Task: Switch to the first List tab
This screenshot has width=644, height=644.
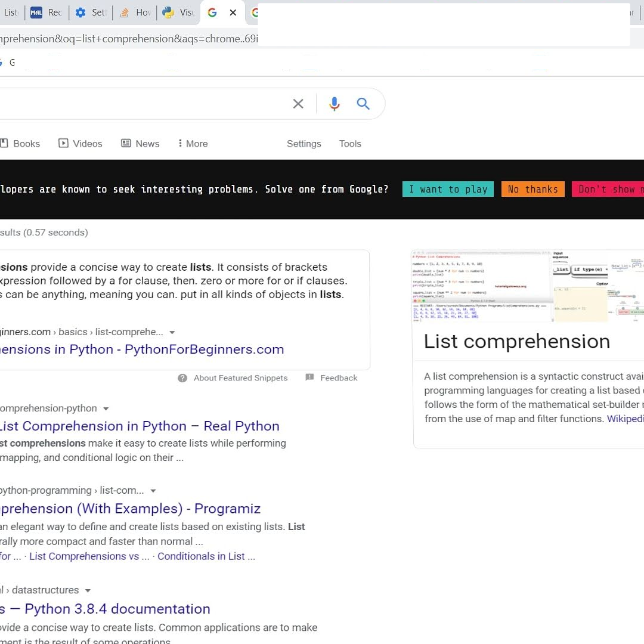Action: tap(11, 13)
